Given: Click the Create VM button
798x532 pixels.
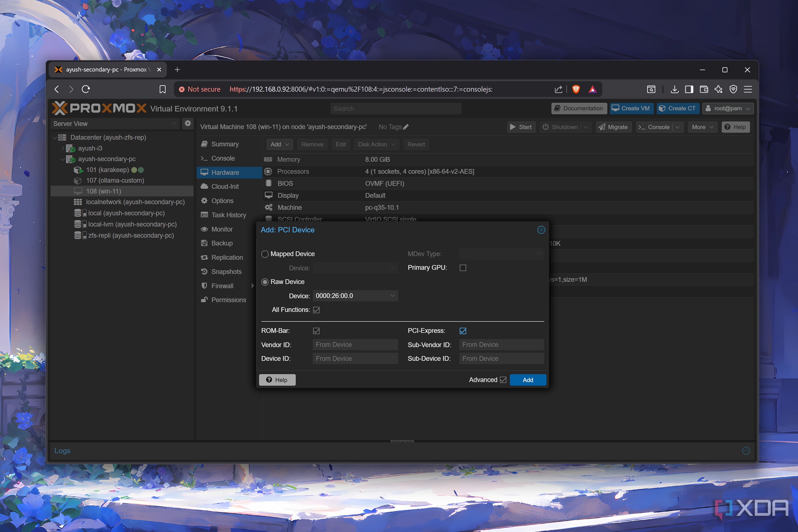Looking at the screenshot, I should (x=631, y=109).
